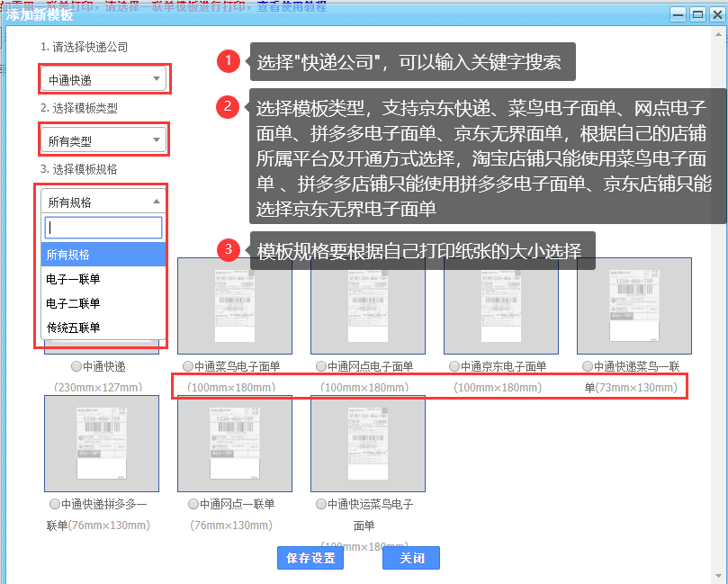Click the 中通网点一联单 template thumbnail

pyautogui.click(x=235, y=444)
